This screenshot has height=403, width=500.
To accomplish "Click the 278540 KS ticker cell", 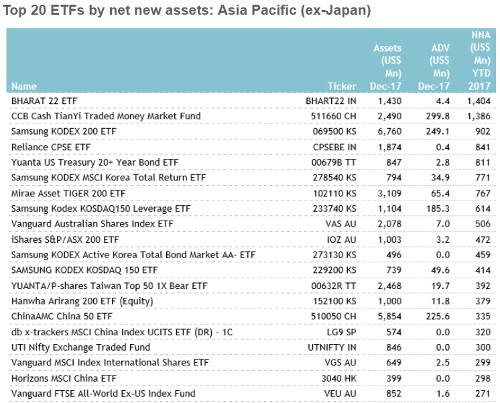I will click(334, 178).
